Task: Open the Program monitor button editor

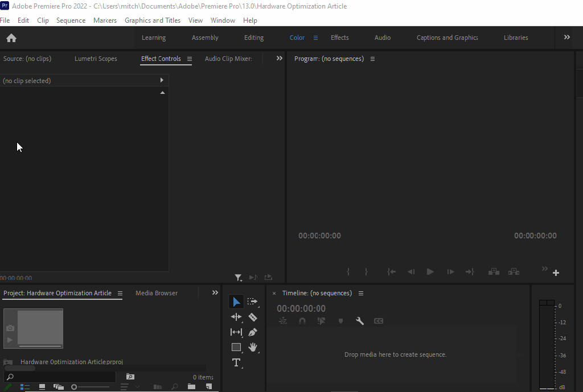Action: 556,273
